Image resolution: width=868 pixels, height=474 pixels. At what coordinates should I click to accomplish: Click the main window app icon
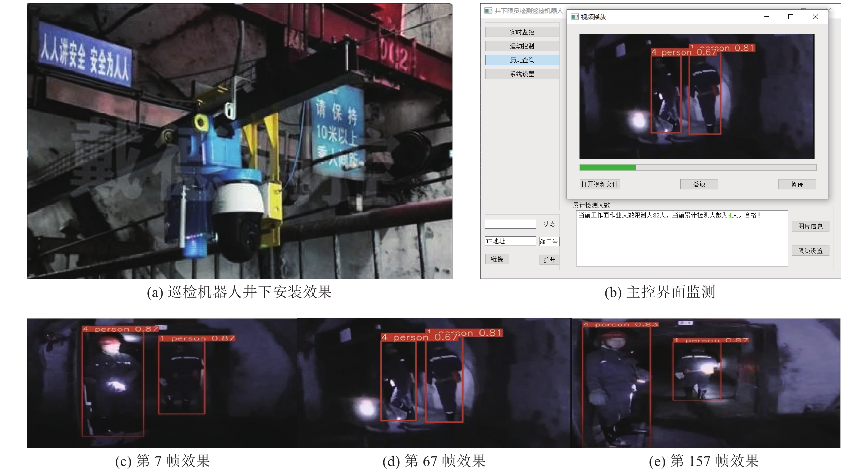click(488, 11)
